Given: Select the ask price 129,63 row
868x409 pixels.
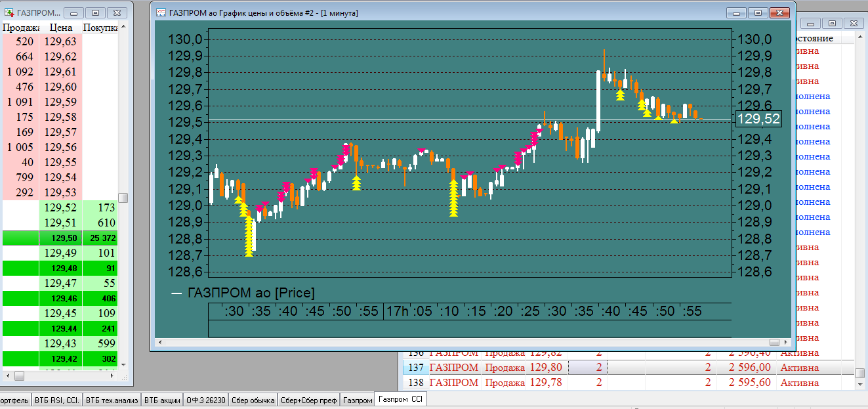Looking at the screenshot, I should pos(60,41).
